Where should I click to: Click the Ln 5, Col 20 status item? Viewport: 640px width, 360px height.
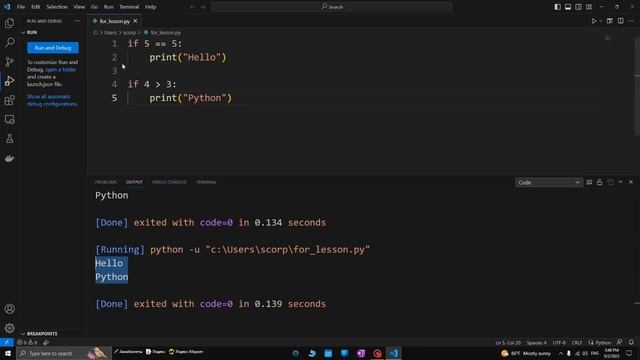tap(508, 342)
